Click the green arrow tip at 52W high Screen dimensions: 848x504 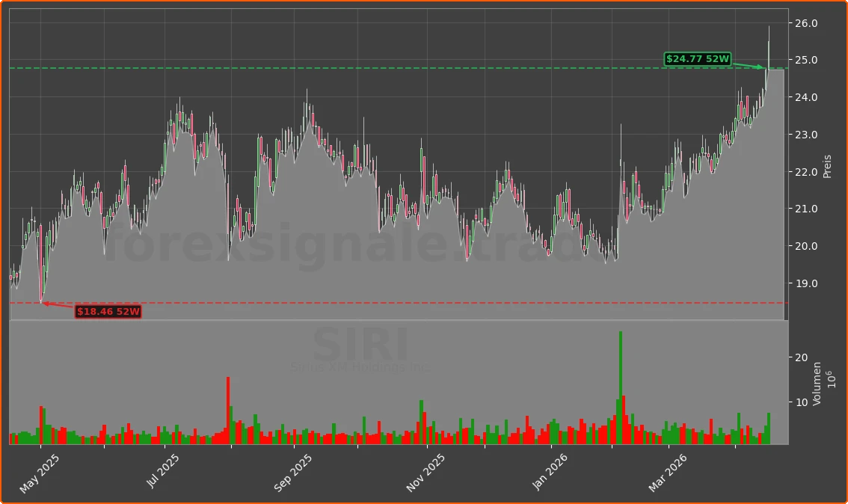pos(763,68)
